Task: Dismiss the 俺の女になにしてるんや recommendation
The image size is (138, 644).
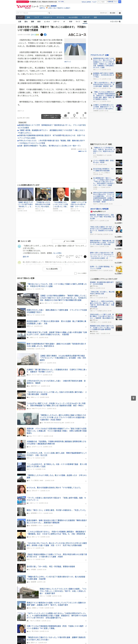Action: [86, 290]
